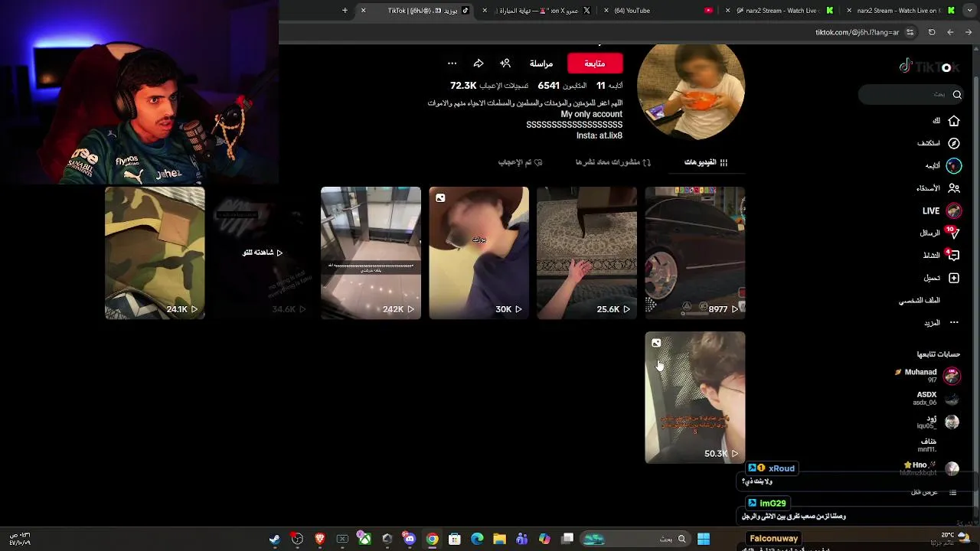The height and width of the screenshot is (551, 980).
Task: Open the video with 50.3K views
Action: [694, 397]
